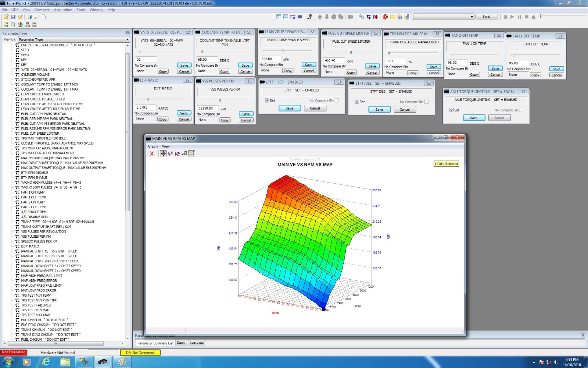Click the chip emulator icon in Windows taskbar

point(103,362)
